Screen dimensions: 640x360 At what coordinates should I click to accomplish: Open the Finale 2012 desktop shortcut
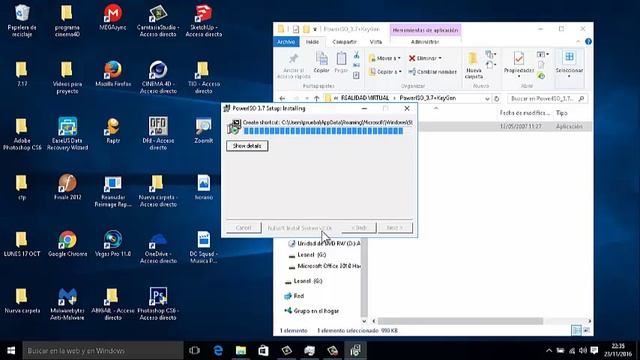tap(67, 187)
